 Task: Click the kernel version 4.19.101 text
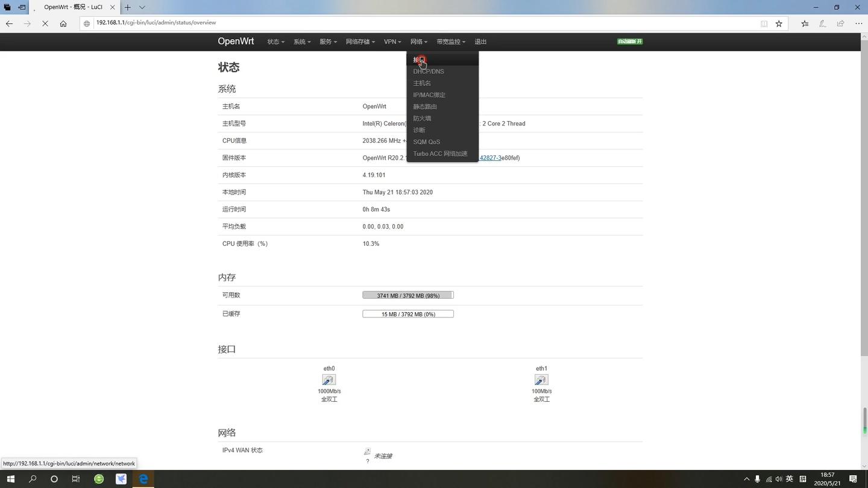coord(374,175)
